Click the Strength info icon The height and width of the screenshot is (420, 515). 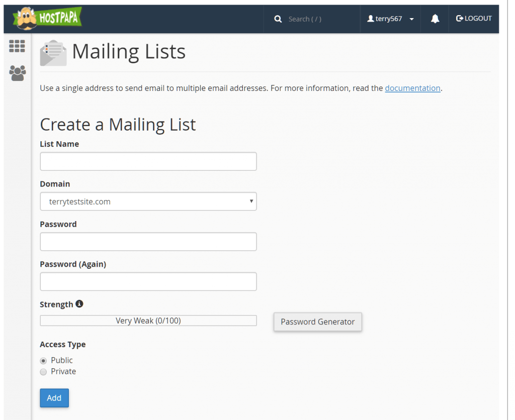79,304
